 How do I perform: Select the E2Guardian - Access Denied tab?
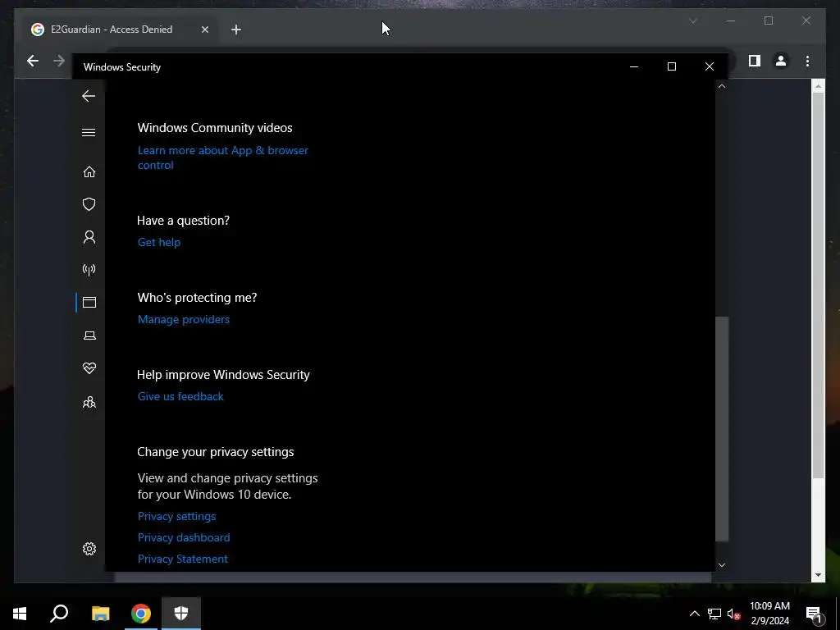tap(121, 30)
